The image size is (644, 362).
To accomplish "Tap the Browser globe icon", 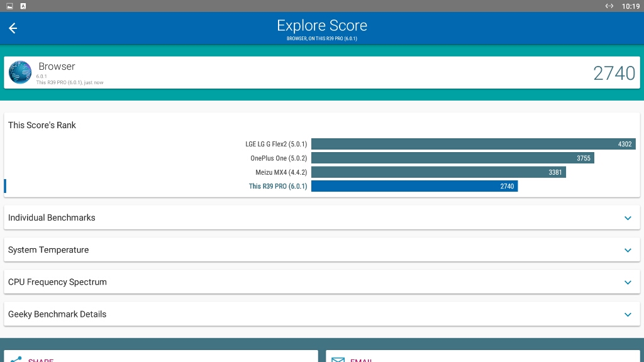I will tap(19, 72).
